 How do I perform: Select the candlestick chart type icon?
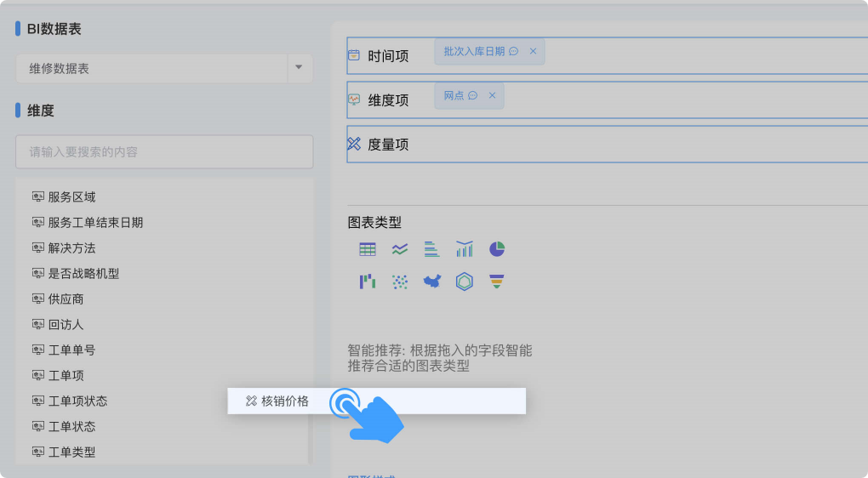click(367, 282)
